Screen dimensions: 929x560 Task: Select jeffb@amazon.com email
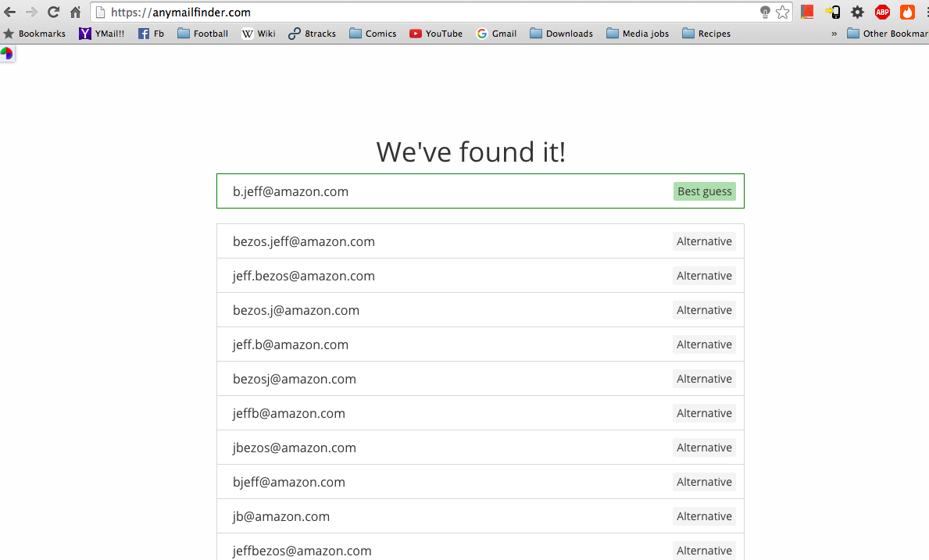coord(289,413)
